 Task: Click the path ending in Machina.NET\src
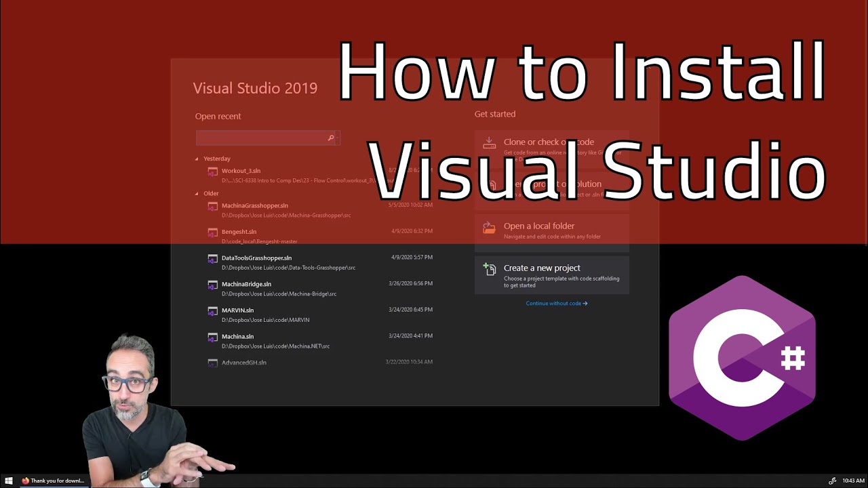(275, 346)
